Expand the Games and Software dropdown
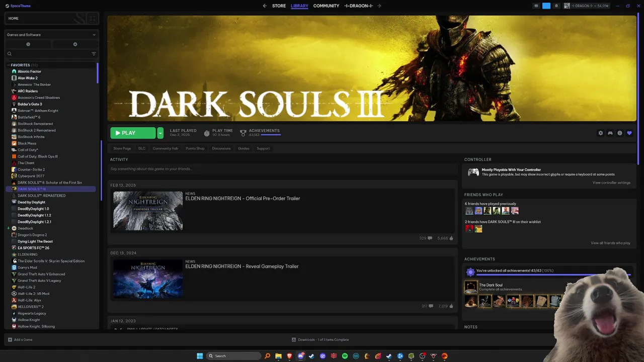The width and height of the screenshot is (644, 362). coord(51,35)
